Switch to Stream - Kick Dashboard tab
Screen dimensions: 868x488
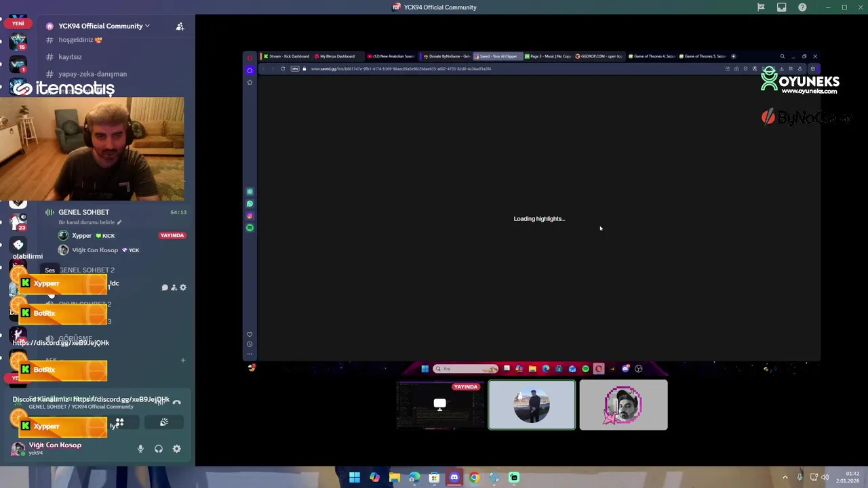[286, 56]
